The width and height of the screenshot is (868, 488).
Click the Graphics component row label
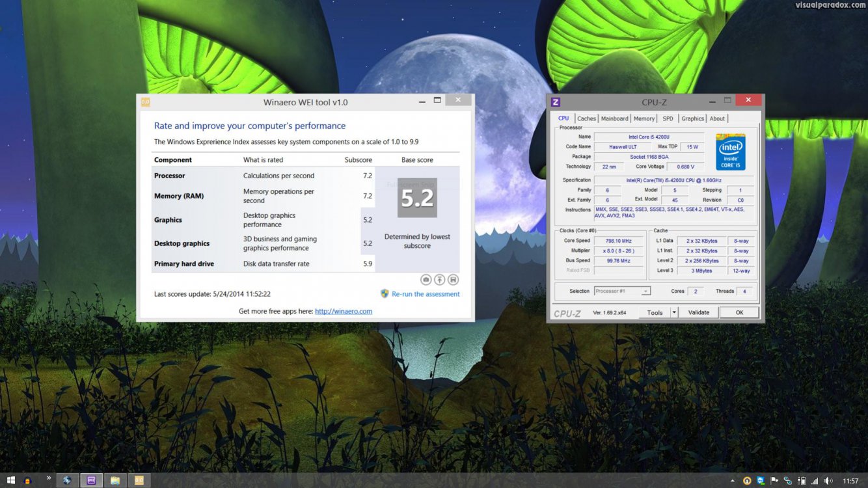click(168, 220)
